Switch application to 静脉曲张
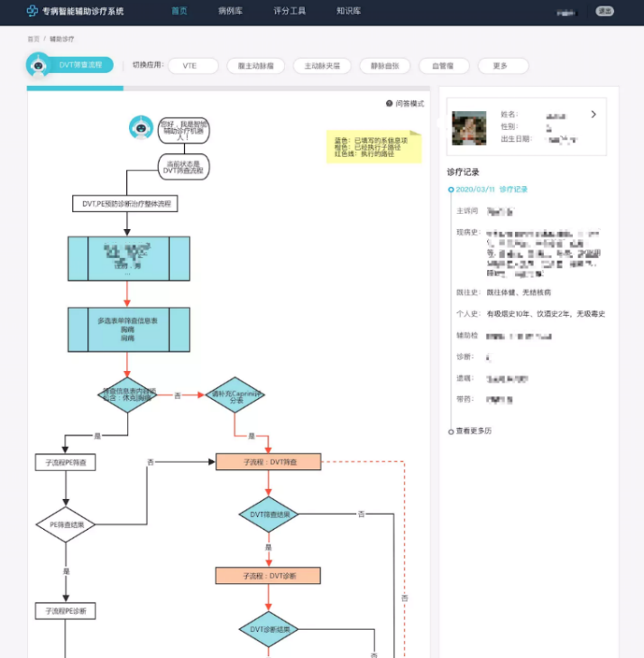This screenshot has width=644, height=658. coord(385,66)
